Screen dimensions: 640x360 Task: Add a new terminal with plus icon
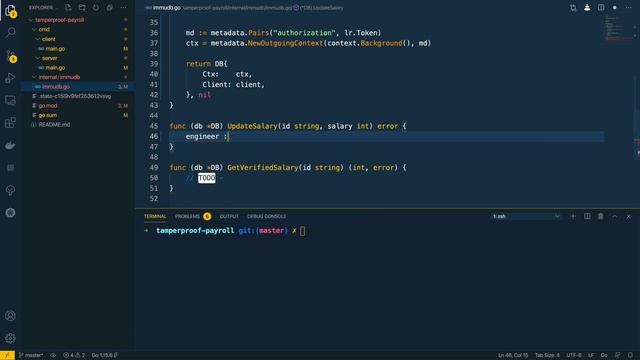point(573,216)
